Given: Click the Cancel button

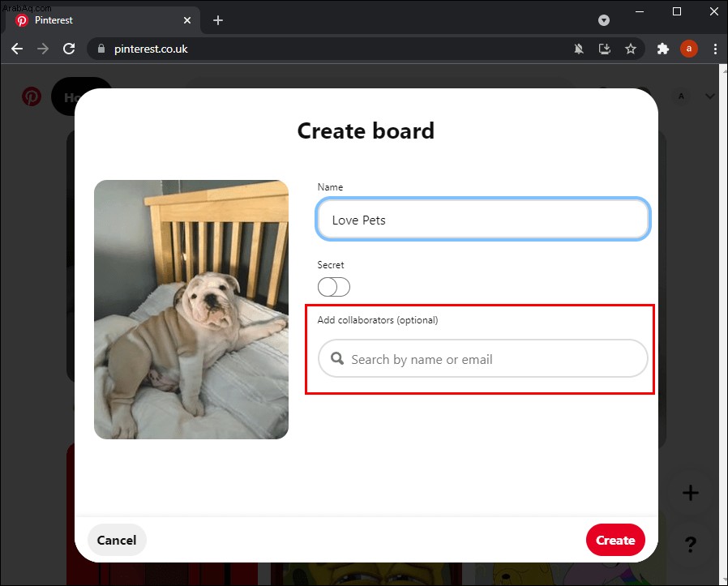Looking at the screenshot, I should pyautogui.click(x=117, y=540).
